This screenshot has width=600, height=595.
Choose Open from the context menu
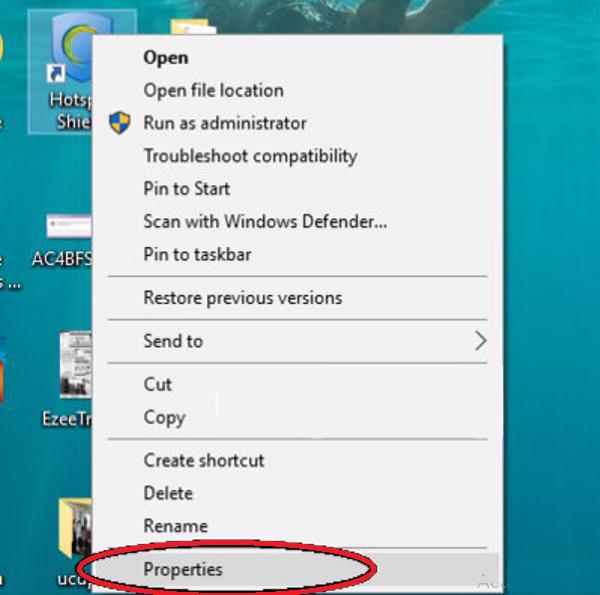pos(166,57)
